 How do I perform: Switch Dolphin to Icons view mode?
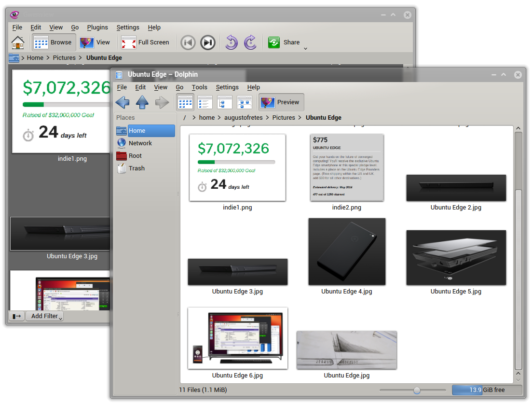185,102
